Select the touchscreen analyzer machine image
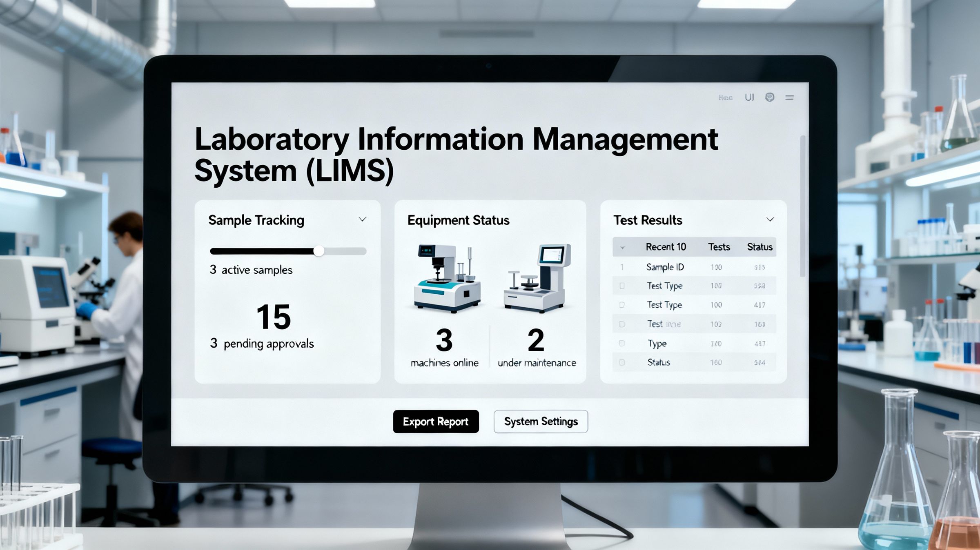Screen dimensions: 980x550 click(538, 279)
